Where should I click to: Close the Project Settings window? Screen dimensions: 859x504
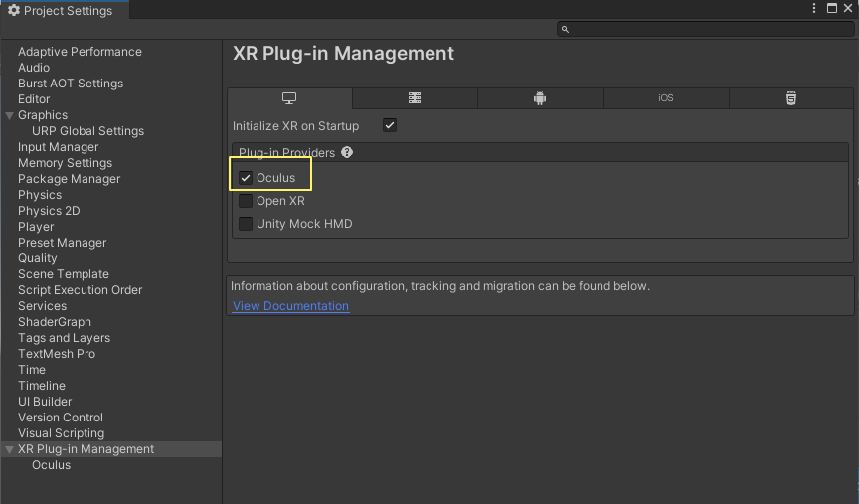[x=848, y=8]
